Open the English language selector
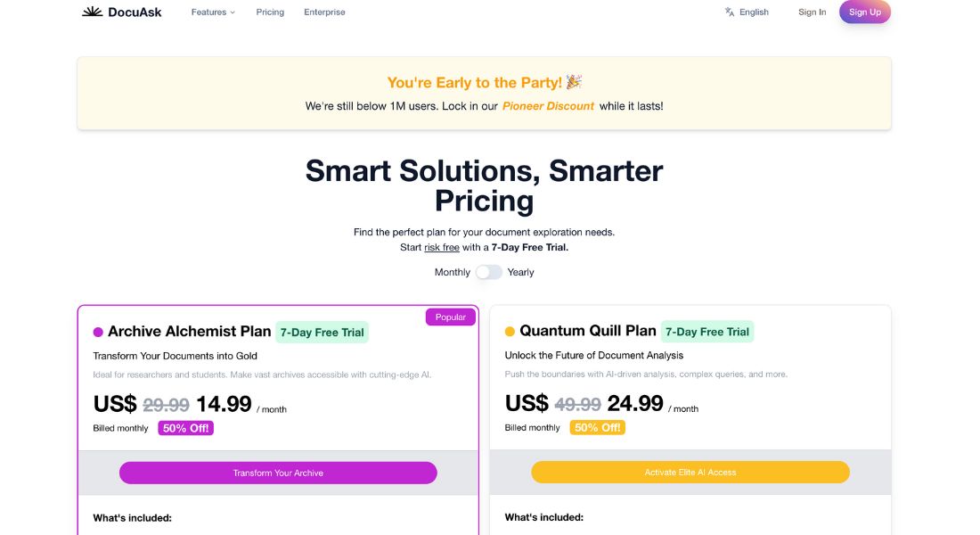The height and width of the screenshot is (535, 980). pos(754,12)
